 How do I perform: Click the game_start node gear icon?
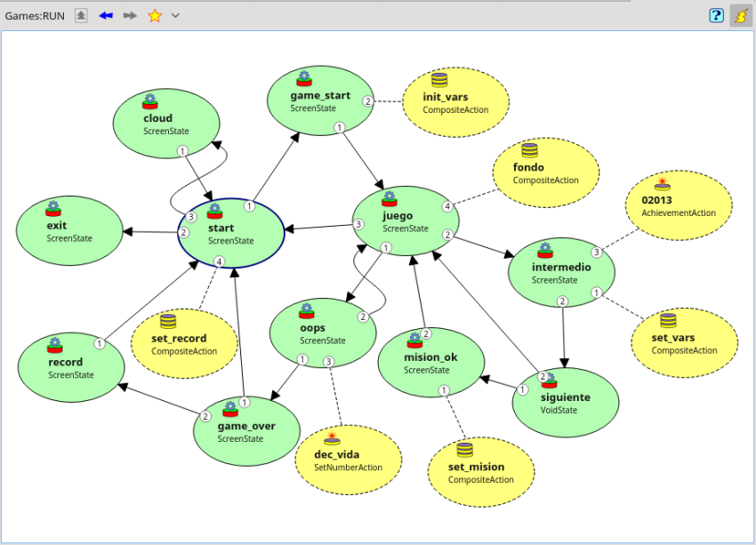click(304, 79)
